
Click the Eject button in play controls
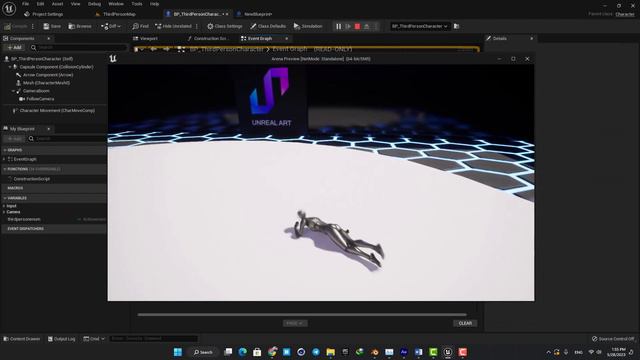pos(367,26)
